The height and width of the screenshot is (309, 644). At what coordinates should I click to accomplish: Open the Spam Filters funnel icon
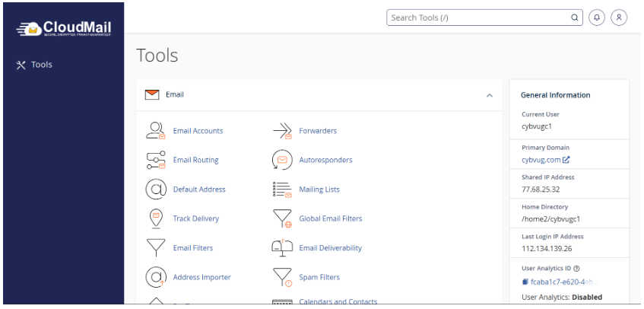click(x=282, y=277)
